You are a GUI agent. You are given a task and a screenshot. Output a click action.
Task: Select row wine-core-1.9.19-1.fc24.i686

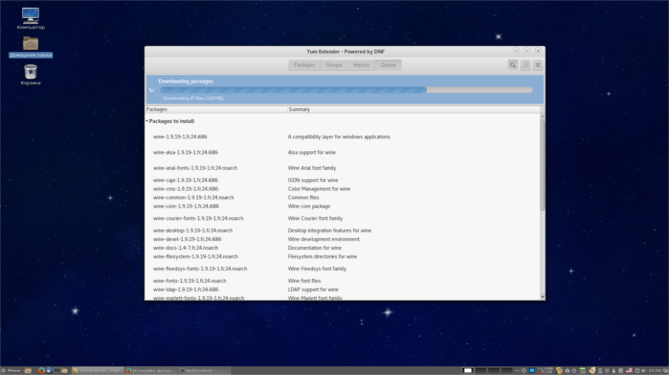pyautogui.click(x=343, y=206)
